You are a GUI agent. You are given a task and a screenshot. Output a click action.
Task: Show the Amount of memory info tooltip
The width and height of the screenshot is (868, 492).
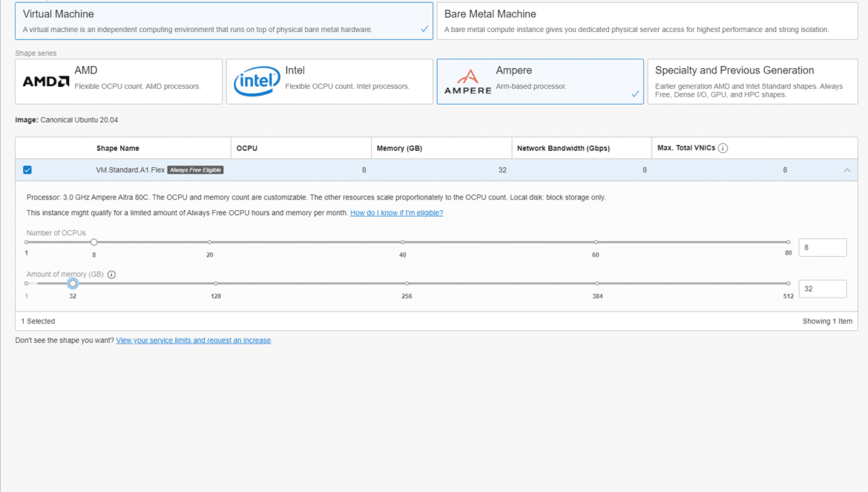pyautogui.click(x=112, y=275)
